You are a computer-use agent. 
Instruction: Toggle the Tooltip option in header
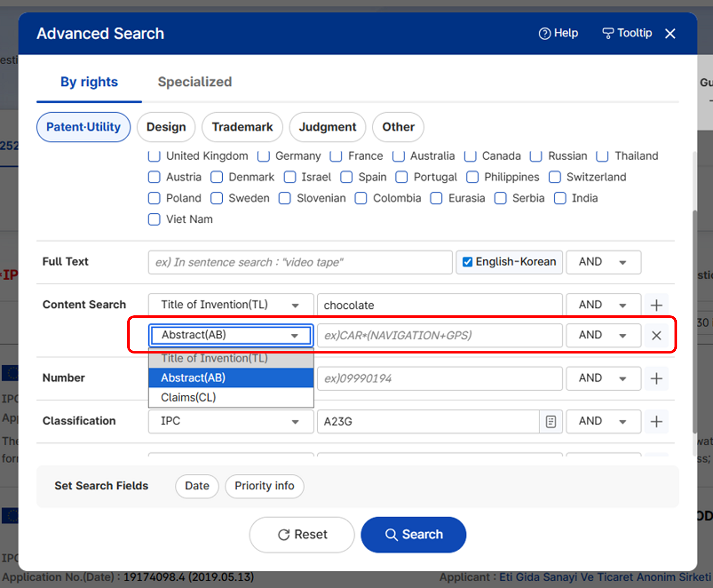tap(627, 33)
